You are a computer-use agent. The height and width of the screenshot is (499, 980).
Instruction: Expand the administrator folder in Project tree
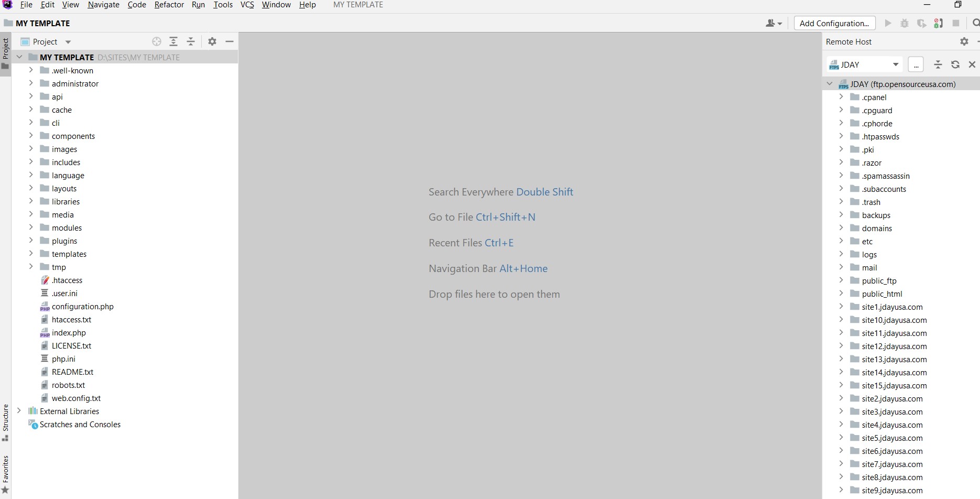click(31, 83)
